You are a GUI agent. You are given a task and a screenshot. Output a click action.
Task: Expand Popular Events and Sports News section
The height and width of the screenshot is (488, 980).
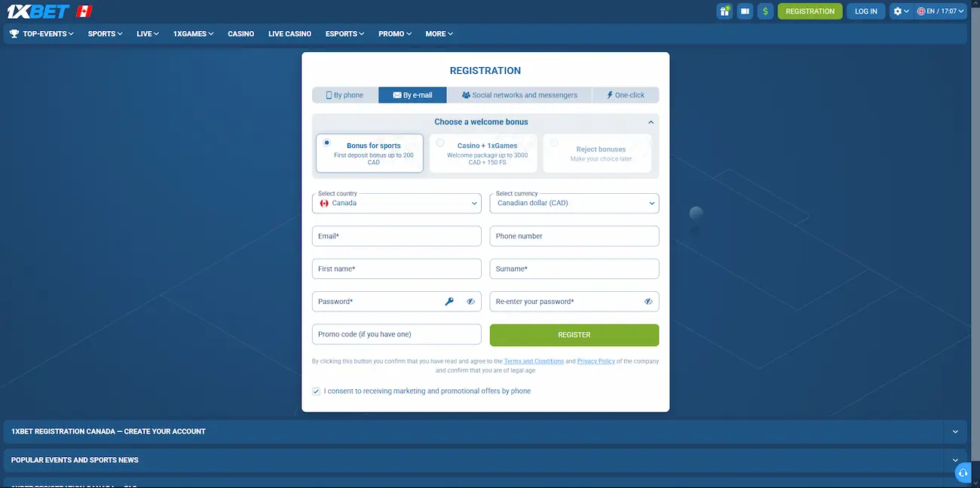(x=485, y=460)
